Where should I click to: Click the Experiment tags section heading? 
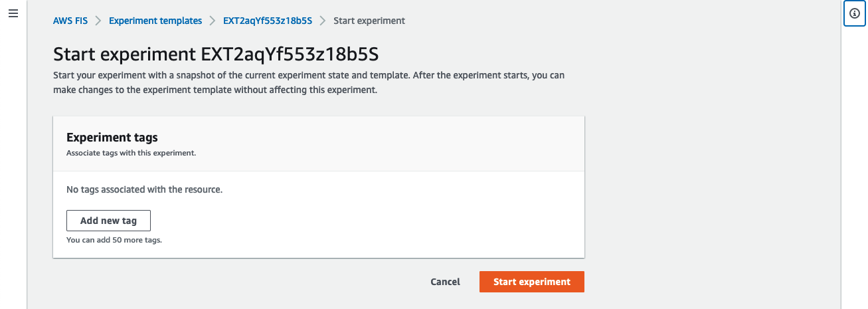click(x=112, y=138)
